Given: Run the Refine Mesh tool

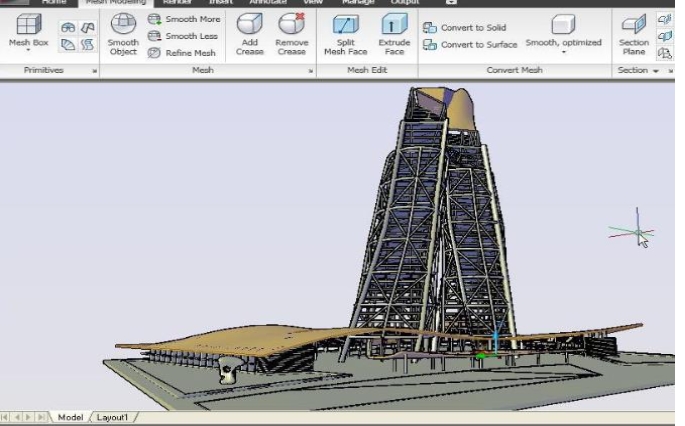Looking at the screenshot, I should [x=182, y=53].
